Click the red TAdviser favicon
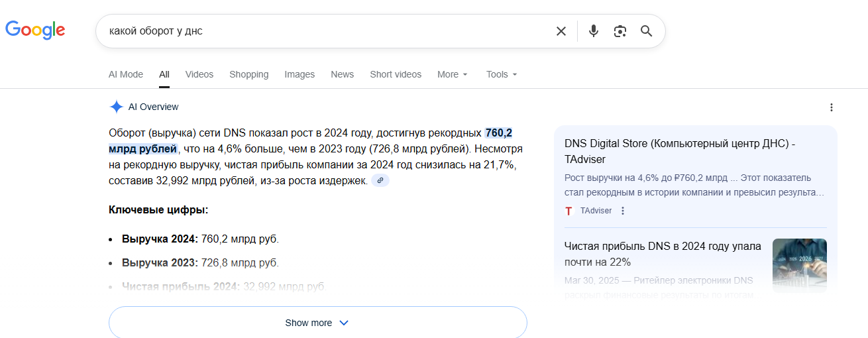Viewport: 868px width, 338px height. (569, 211)
